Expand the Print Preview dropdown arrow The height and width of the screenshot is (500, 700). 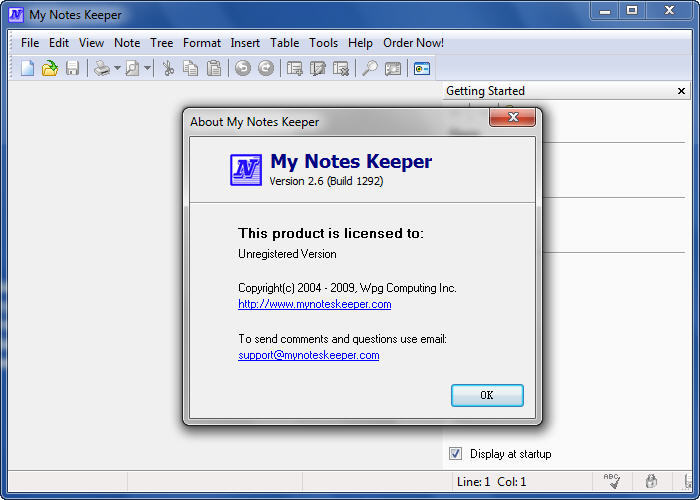(x=147, y=68)
